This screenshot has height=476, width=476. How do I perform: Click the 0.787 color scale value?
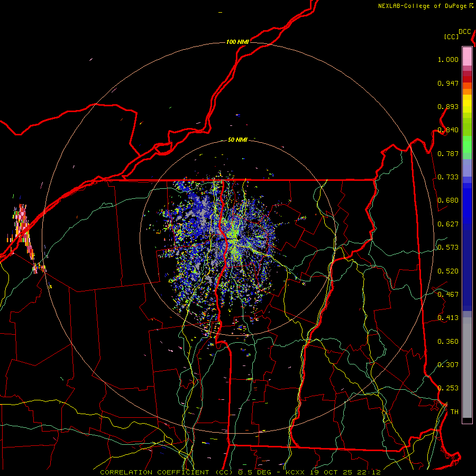click(448, 153)
